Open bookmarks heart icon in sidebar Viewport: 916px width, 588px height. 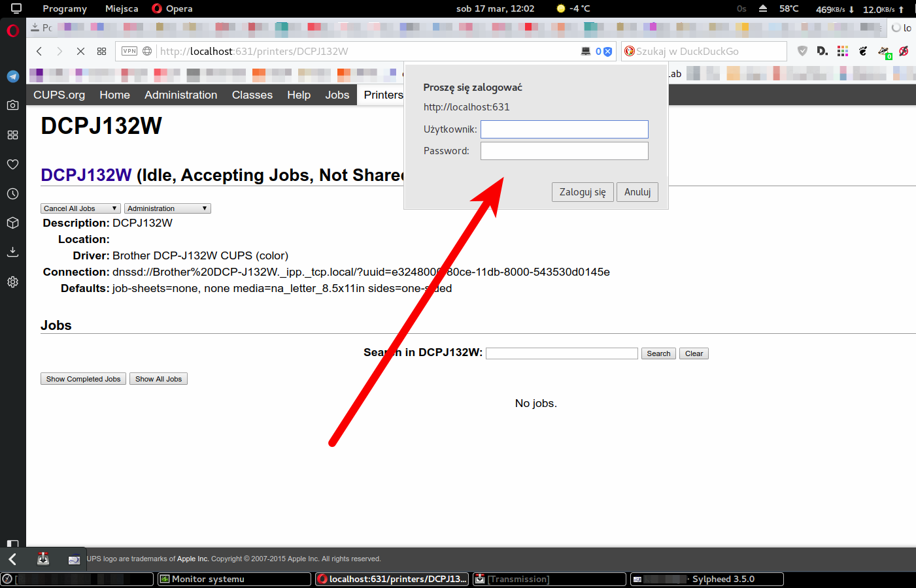pyautogui.click(x=12, y=164)
